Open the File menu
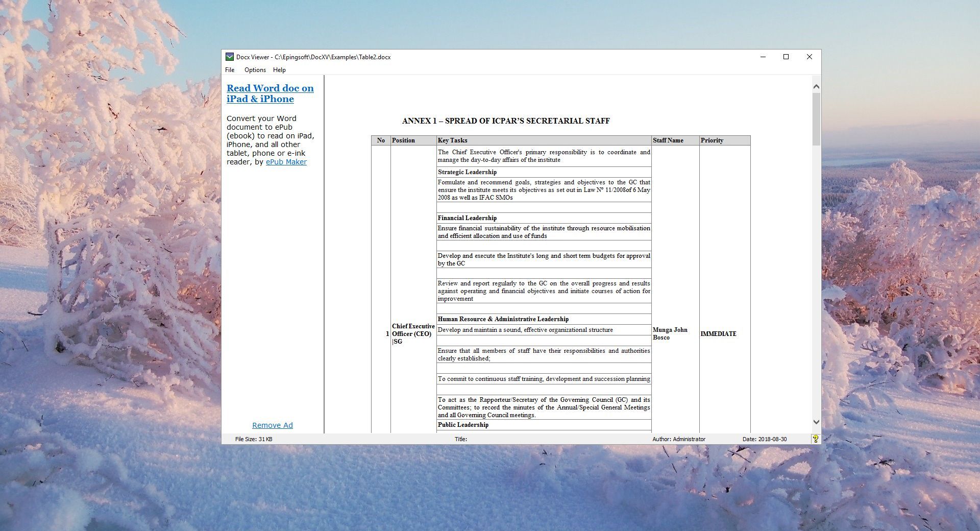The width and height of the screenshot is (980, 531). (230, 70)
